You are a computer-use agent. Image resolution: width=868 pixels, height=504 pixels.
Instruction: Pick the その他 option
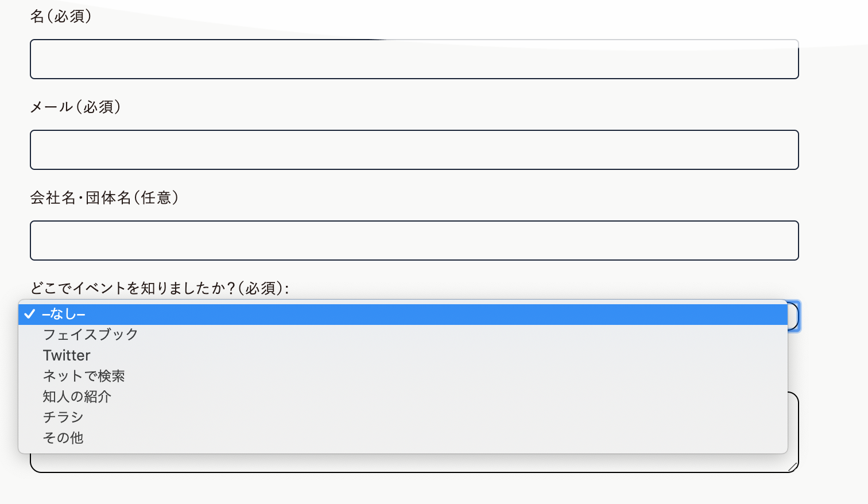pyautogui.click(x=403, y=438)
